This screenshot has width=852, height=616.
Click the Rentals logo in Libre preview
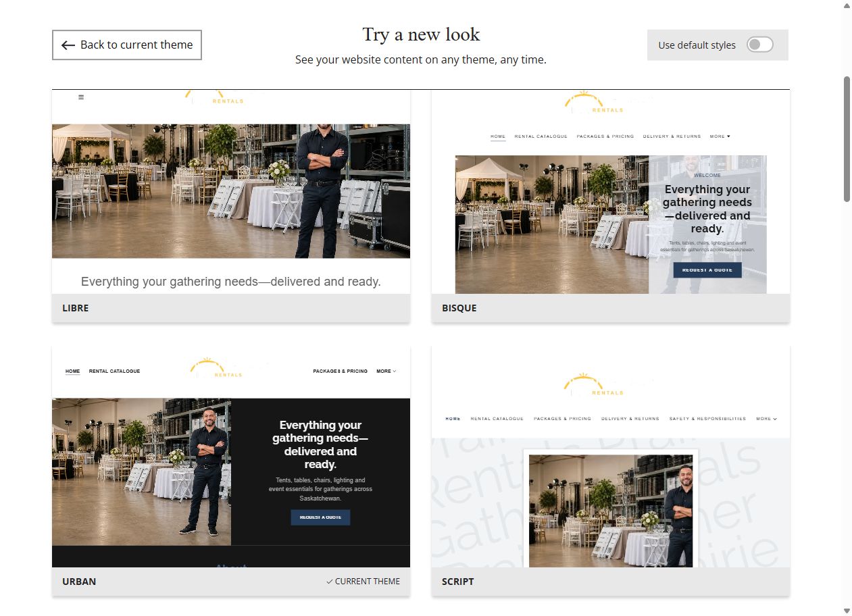(215, 97)
